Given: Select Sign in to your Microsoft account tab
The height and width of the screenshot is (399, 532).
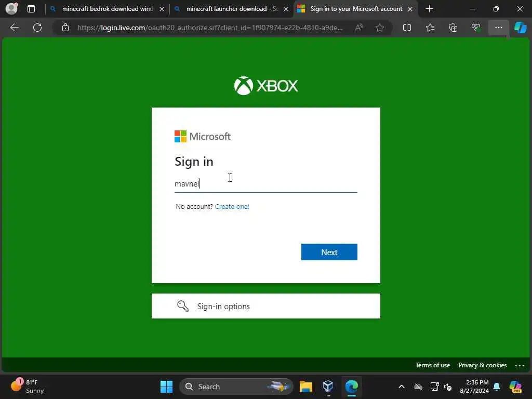Looking at the screenshot, I should coord(356,9).
